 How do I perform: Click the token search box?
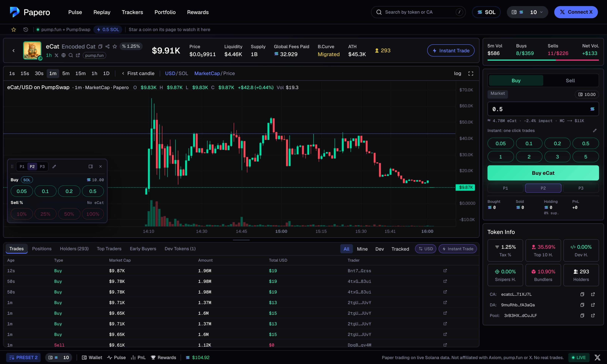pos(418,12)
